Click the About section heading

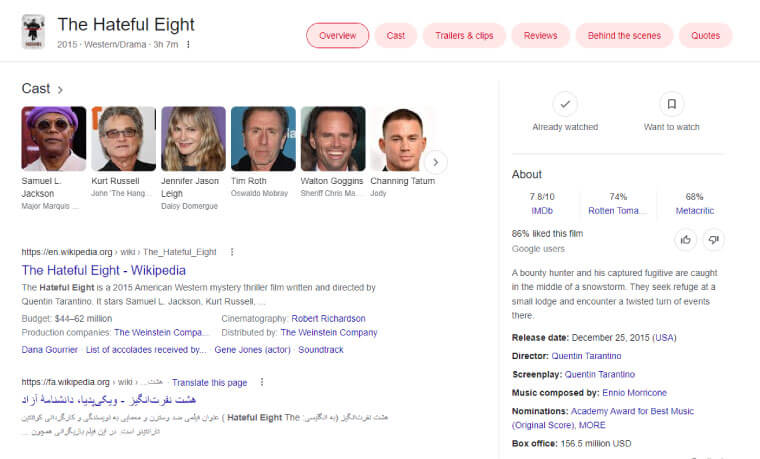tap(526, 174)
